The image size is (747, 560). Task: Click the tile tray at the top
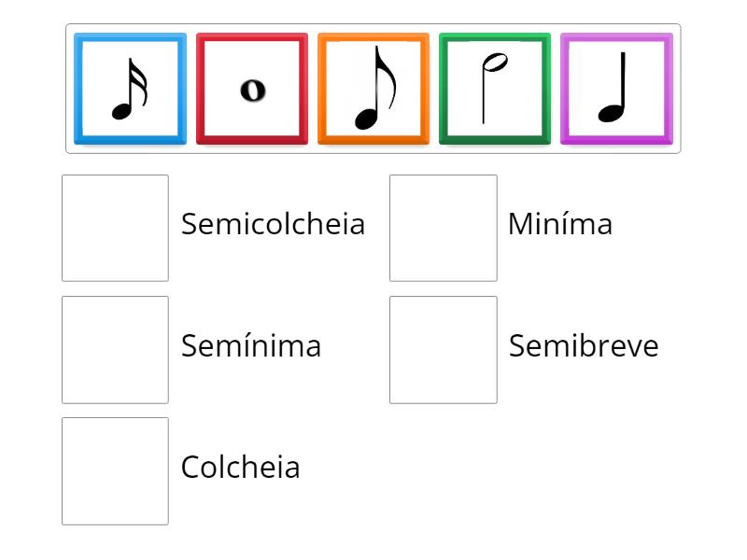(x=373, y=82)
